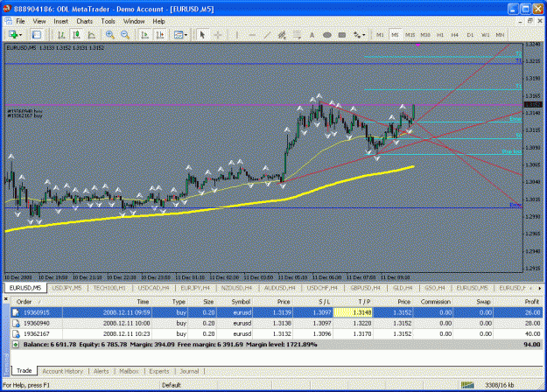
Task: Switch to the USDCHF,H4 chart tab
Action: [322, 288]
